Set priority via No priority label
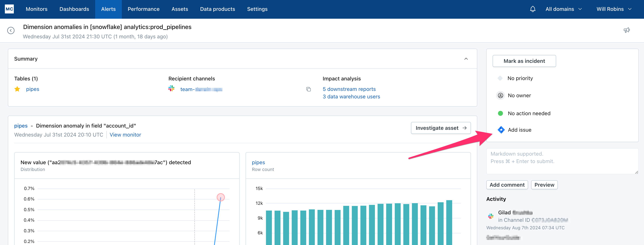The image size is (644, 245). (x=520, y=78)
